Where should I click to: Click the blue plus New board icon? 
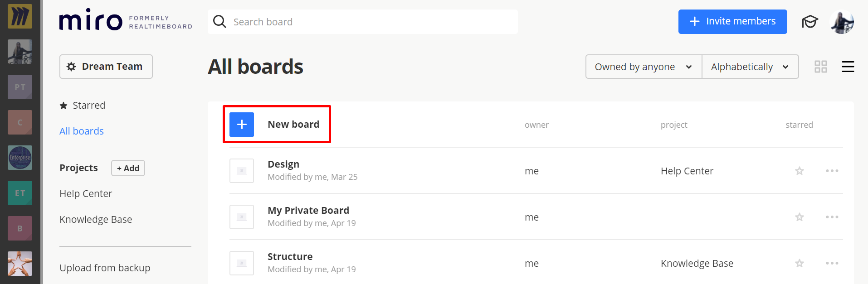click(x=242, y=125)
